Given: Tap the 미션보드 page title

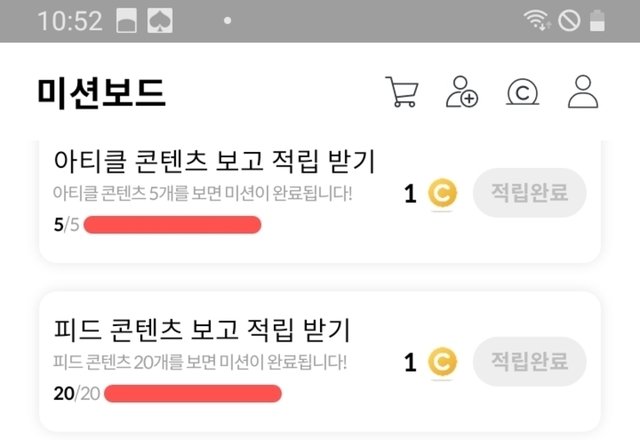Looking at the screenshot, I should [x=101, y=92].
